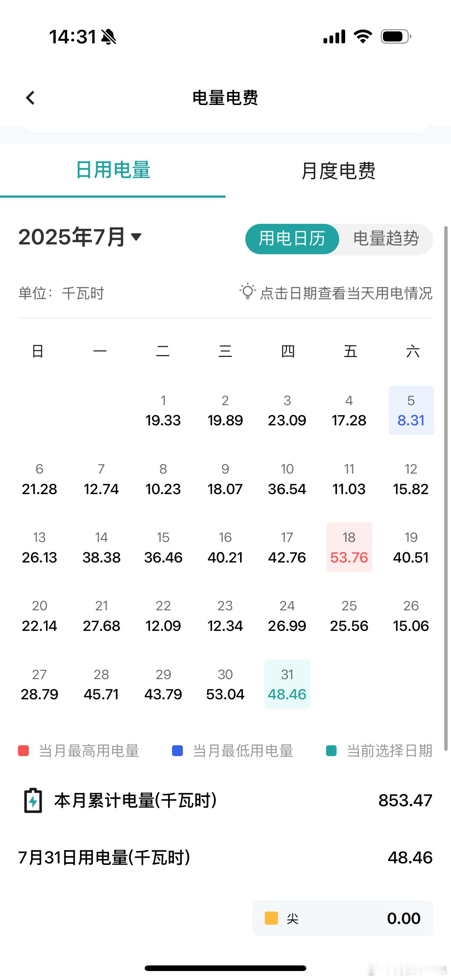This screenshot has width=451, height=980.
Task: Tap the home indicator bar at bottom
Action: pos(225,968)
